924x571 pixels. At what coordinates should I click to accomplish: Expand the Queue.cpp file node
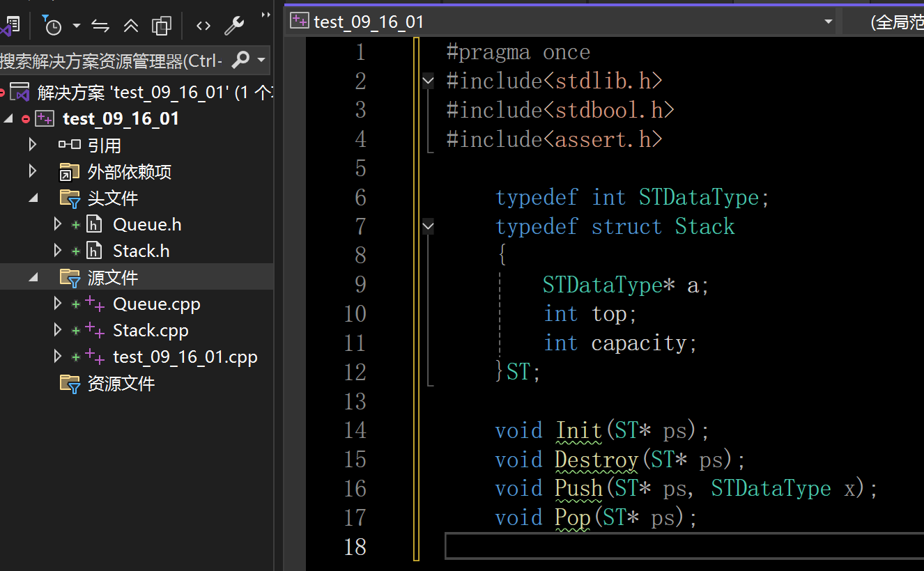click(x=58, y=304)
